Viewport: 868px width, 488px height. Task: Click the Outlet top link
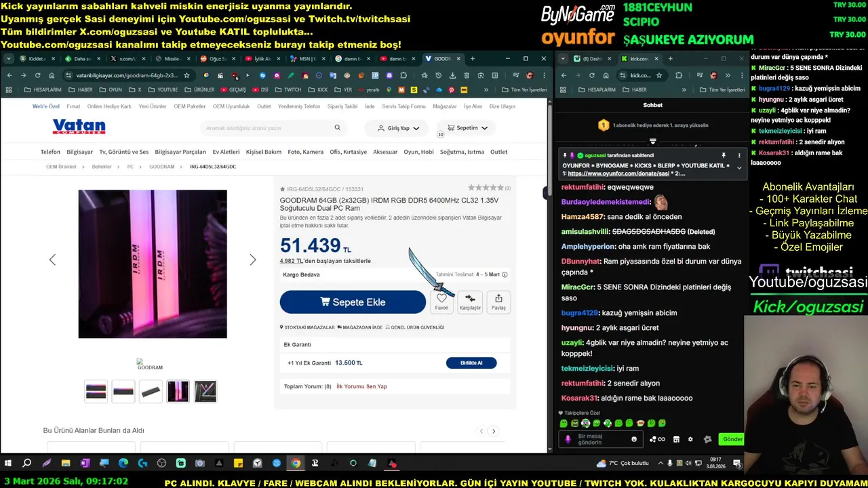pyautogui.click(x=264, y=106)
